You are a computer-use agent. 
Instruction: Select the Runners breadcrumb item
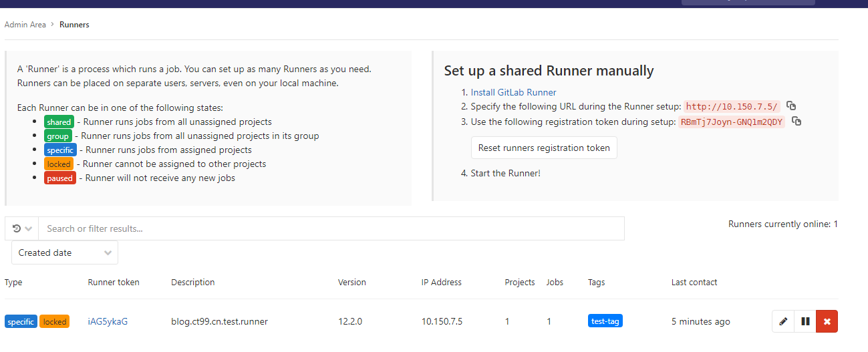(x=74, y=25)
